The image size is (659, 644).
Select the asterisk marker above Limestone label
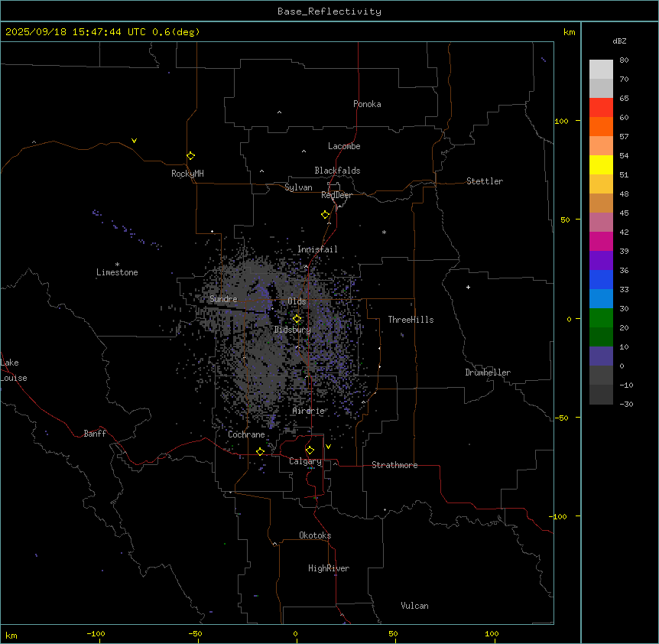(117, 264)
